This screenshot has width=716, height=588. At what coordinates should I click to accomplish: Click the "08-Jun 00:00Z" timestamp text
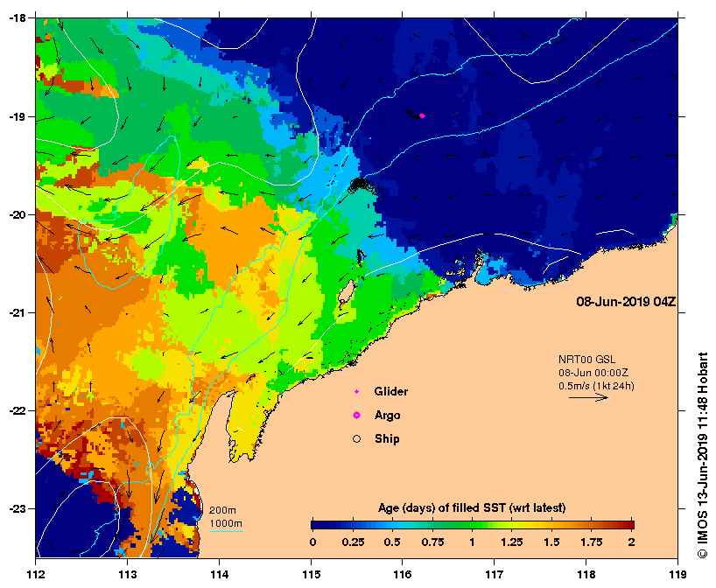593,373
